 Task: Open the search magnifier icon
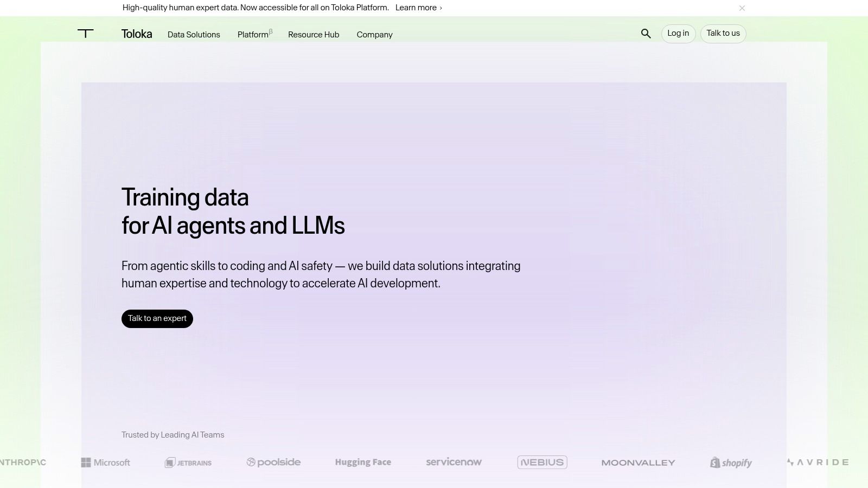646,34
